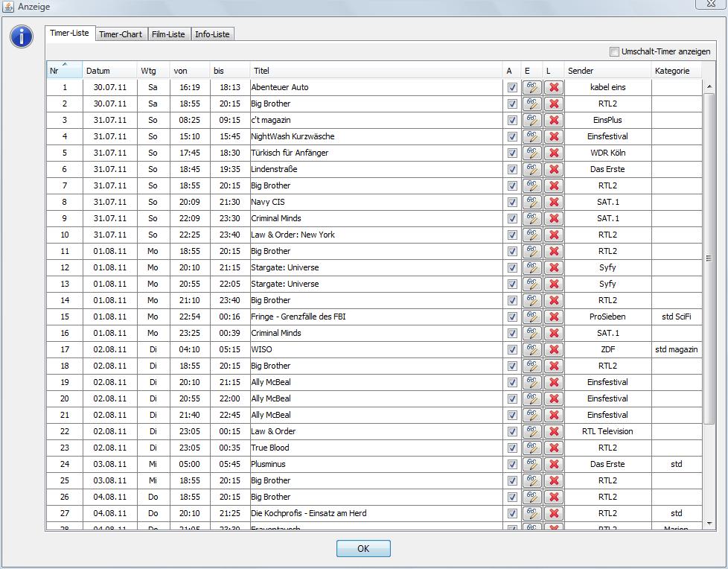The image size is (728, 569).
Task: Click the scrollbar up arrow
Action: (709, 86)
